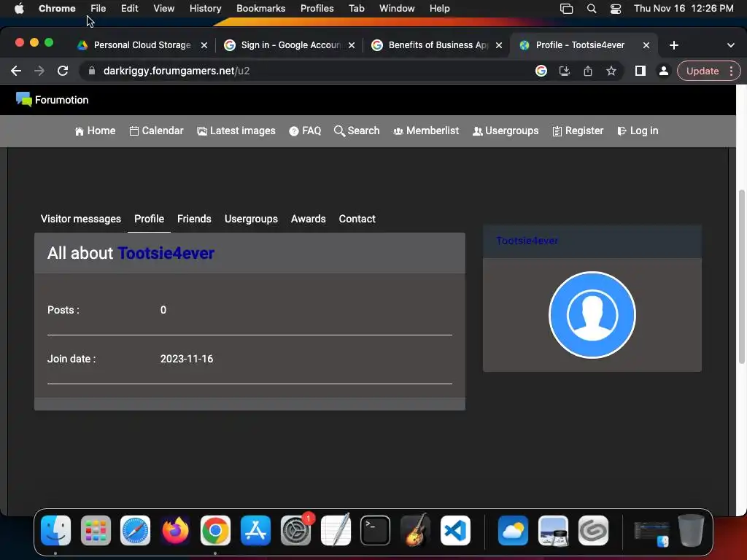Screen dimensions: 747x560
Task: Open Usergroups in navigation bar
Action: 506,131
